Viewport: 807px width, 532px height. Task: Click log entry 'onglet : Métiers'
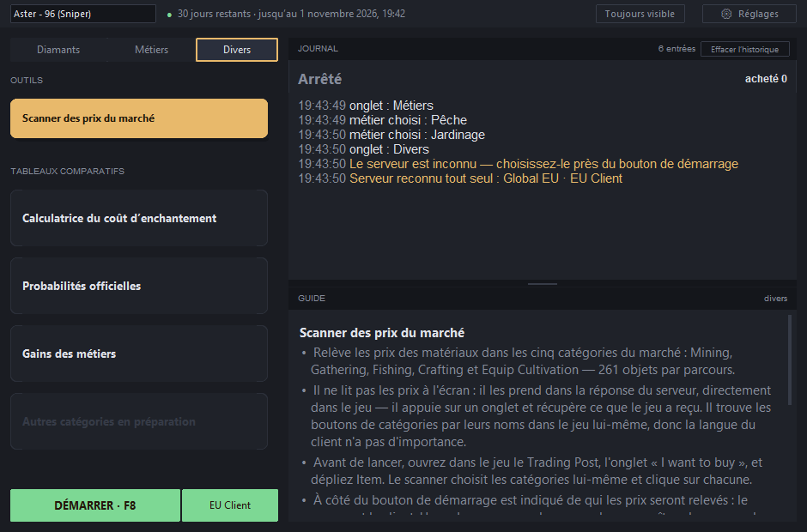[x=366, y=106]
